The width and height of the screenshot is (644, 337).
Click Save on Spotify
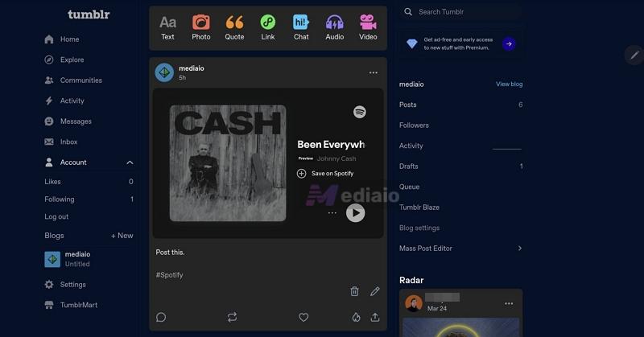click(x=325, y=173)
